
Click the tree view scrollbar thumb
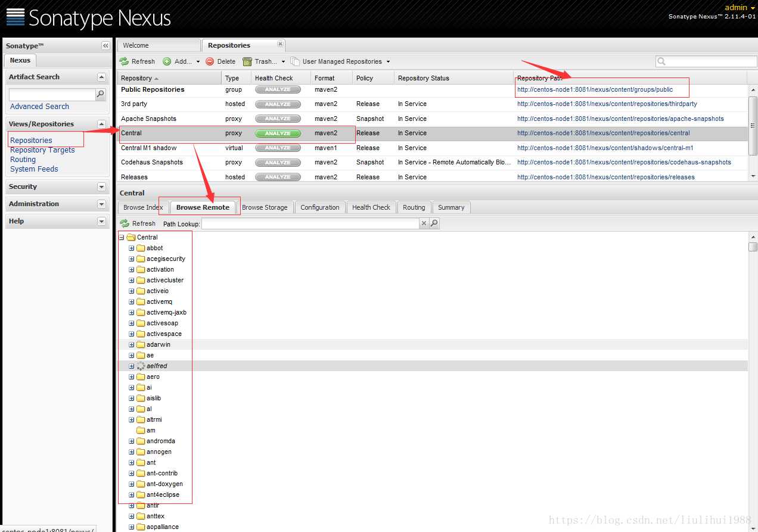tap(753, 247)
